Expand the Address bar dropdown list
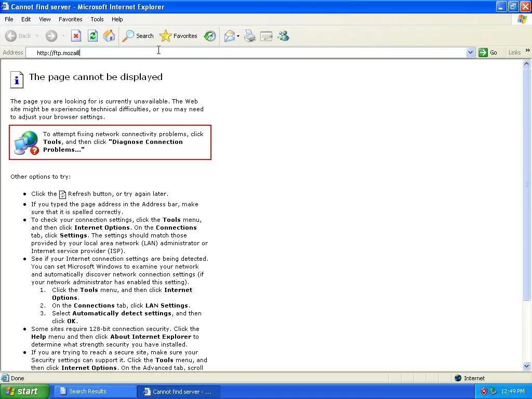532x399 pixels. 470,52
